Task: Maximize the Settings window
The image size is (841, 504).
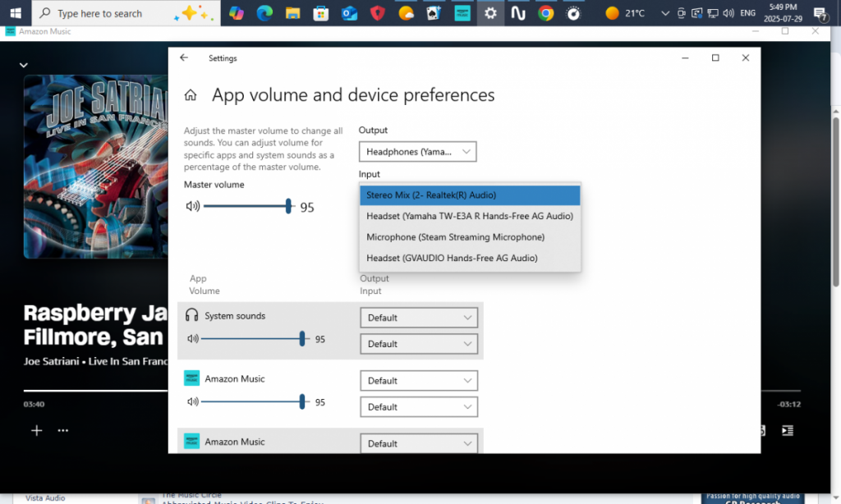Action: click(x=715, y=58)
